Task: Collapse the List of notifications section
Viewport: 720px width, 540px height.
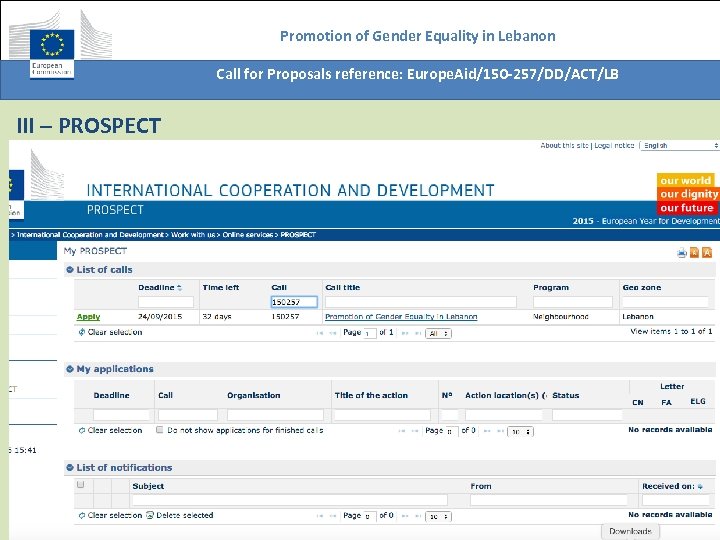Action: 70,467
